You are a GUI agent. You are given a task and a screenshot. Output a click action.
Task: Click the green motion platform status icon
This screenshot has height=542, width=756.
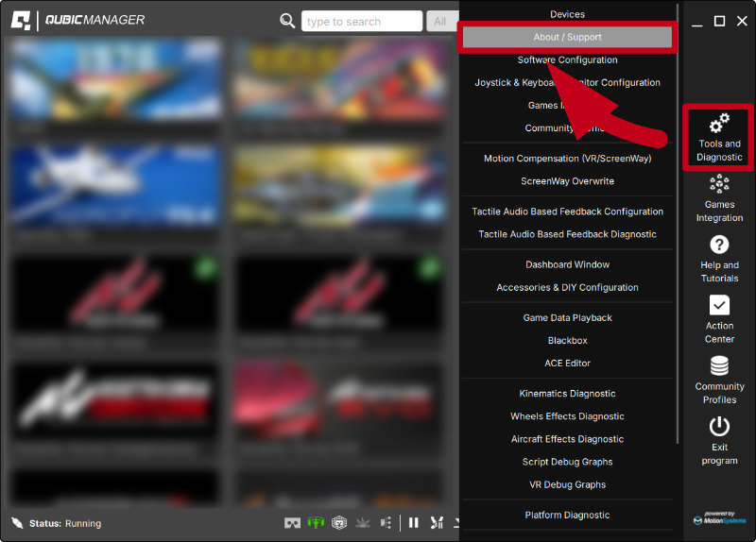click(x=316, y=523)
